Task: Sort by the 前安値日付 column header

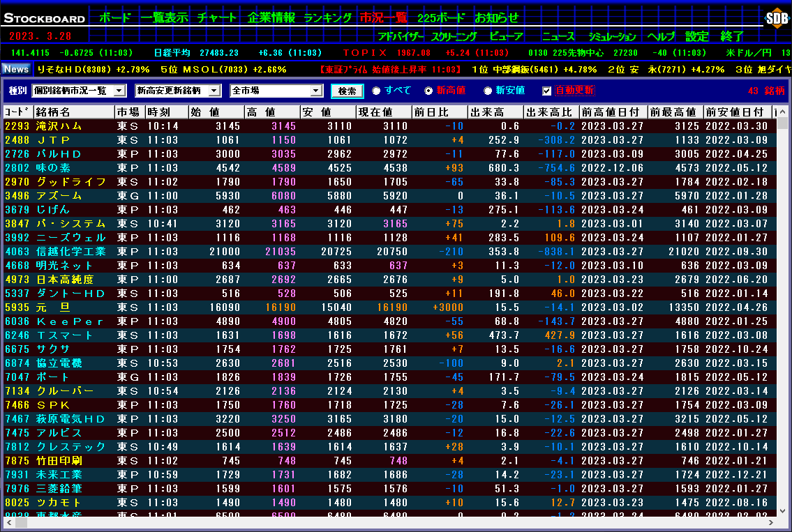Action: [738, 112]
